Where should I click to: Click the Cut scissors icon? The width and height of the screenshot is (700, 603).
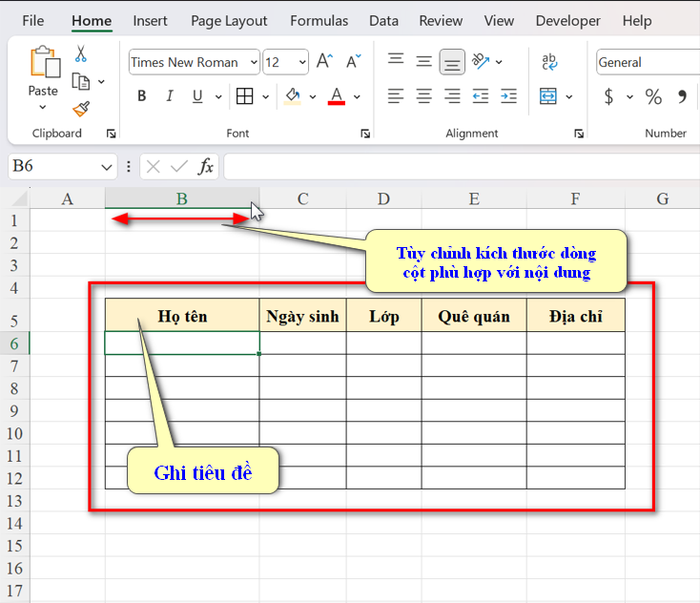(81, 55)
